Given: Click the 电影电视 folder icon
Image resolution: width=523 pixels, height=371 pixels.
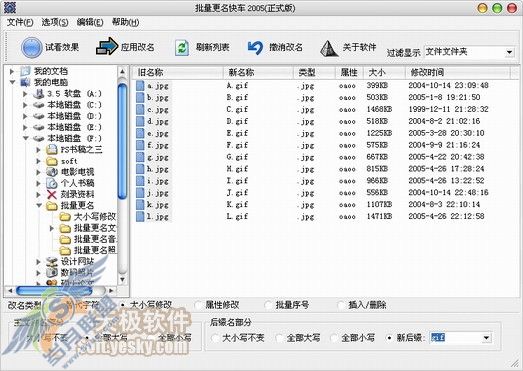Looking at the screenshot, I should click(52, 172).
